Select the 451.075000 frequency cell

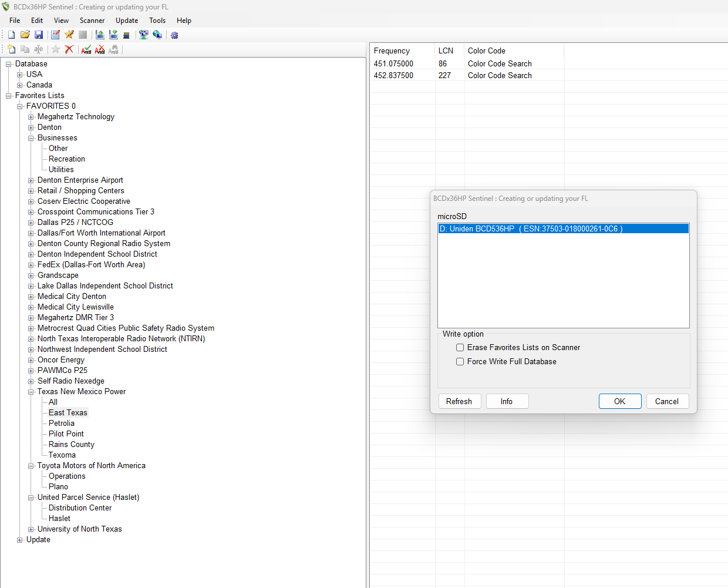point(393,64)
